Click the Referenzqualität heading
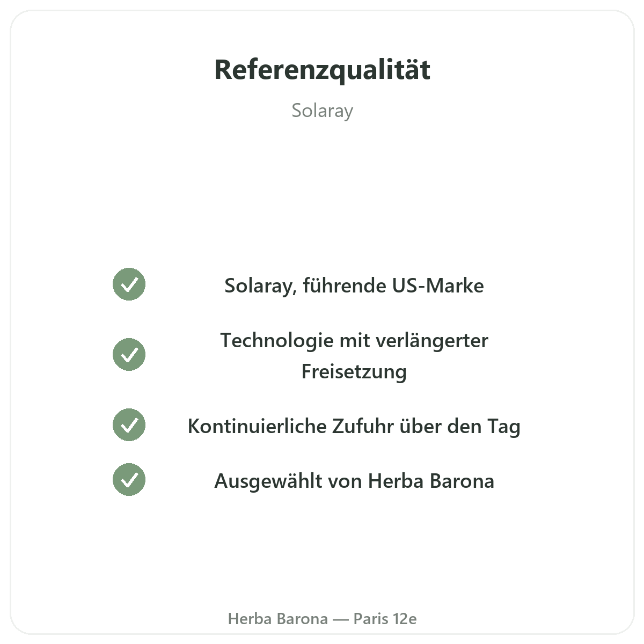 point(322,70)
